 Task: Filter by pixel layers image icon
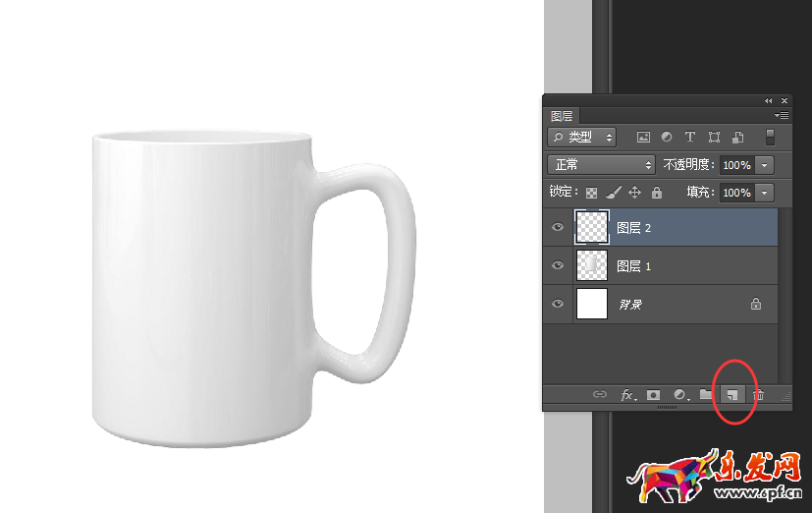click(x=644, y=138)
